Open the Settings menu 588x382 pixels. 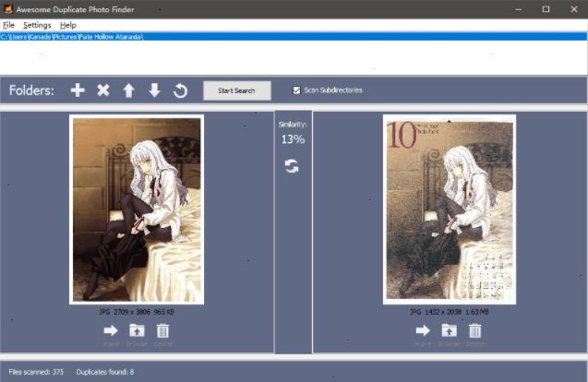(37, 25)
